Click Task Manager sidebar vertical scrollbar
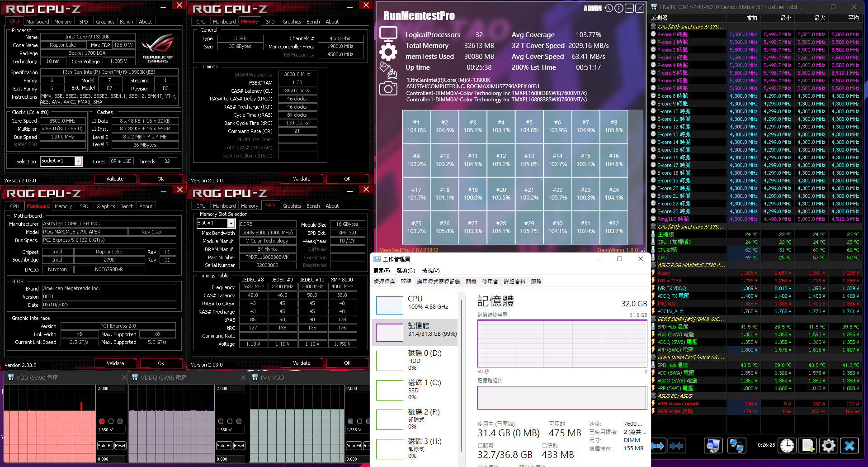 (x=461, y=376)
